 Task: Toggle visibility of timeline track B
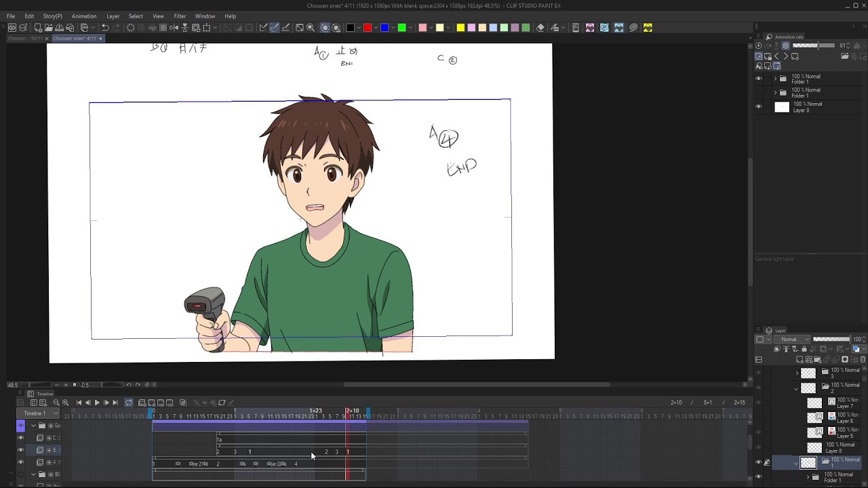click(20, 450)
